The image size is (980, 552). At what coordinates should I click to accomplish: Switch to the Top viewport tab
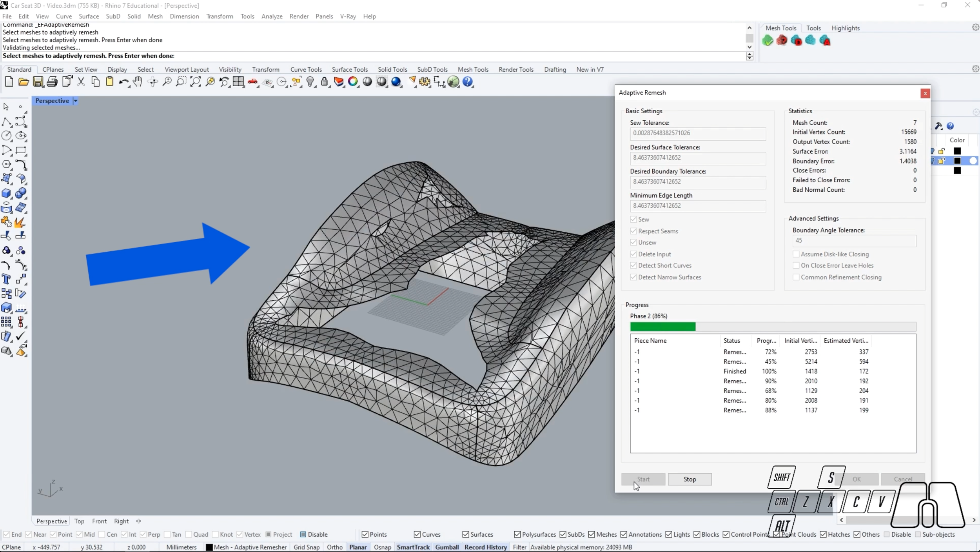click(x=79, y=521)
